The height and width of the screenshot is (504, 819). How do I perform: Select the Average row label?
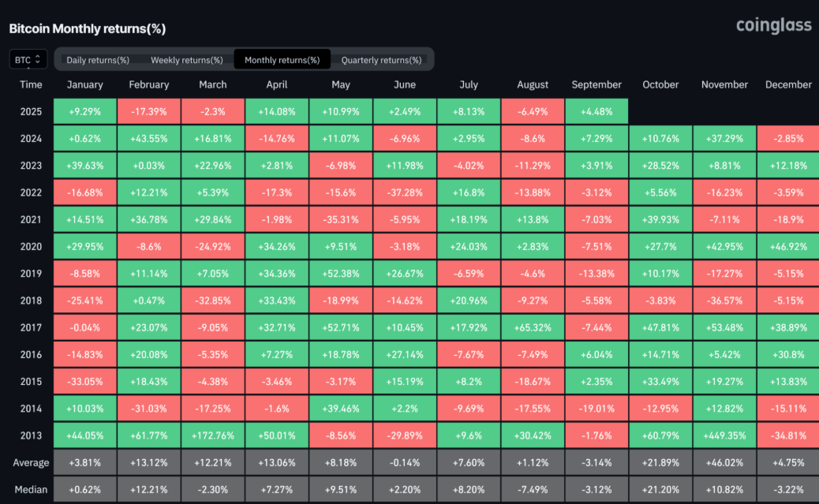click(x=31, y=462)
